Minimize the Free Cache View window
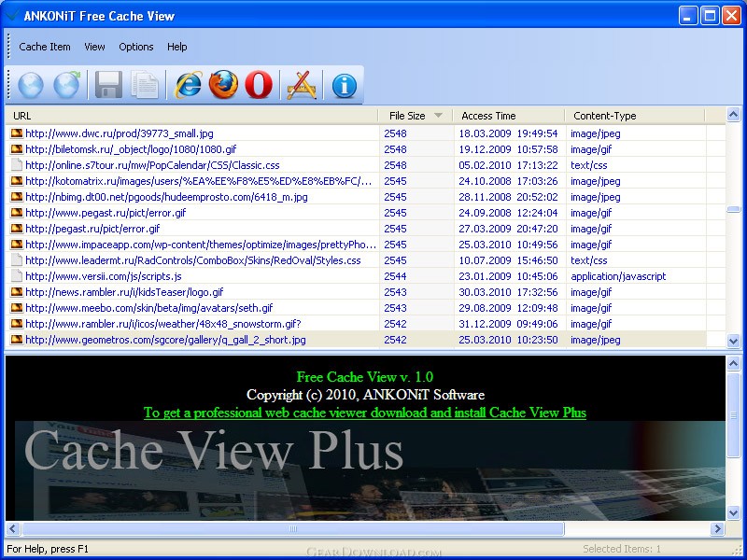747x560 pixels. pos(687,16)
